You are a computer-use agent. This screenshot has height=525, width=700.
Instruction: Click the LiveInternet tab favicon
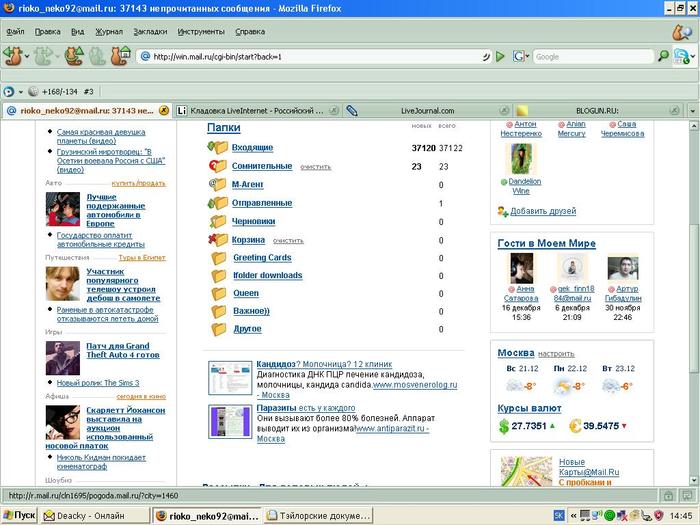tap(181, 110)
